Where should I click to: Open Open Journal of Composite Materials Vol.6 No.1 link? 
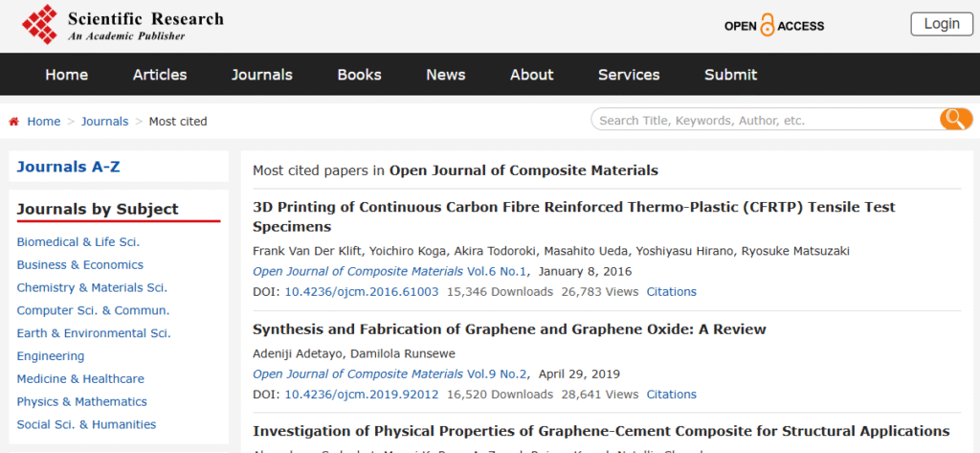390,272
